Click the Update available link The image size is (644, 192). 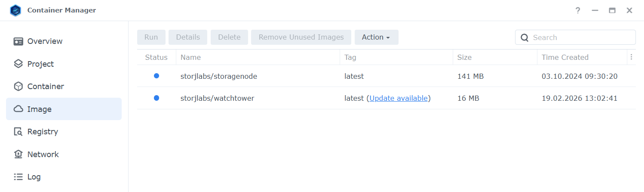pyautogui.click(x=399, y=98)
